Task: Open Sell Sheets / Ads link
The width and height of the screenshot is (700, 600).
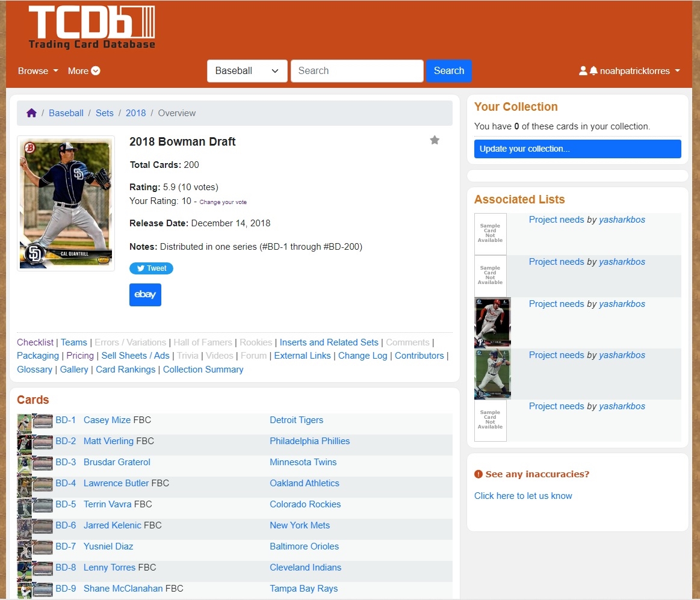Action: [135, 356]
